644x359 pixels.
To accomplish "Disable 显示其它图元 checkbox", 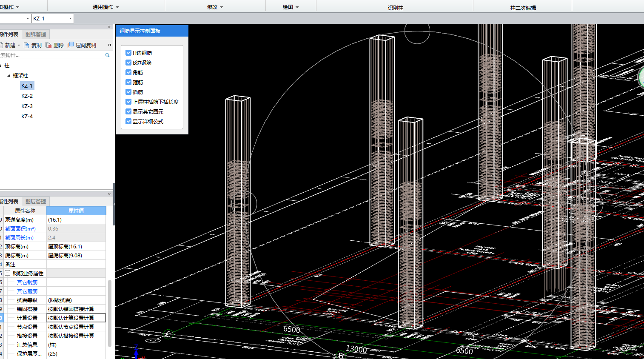I will click(128, 111).
